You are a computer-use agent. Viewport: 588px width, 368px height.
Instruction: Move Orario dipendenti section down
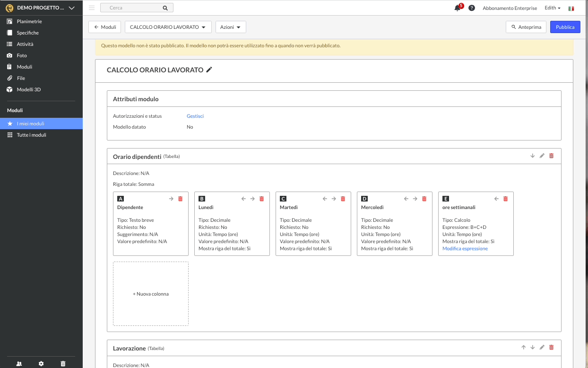tap(533, 156)
